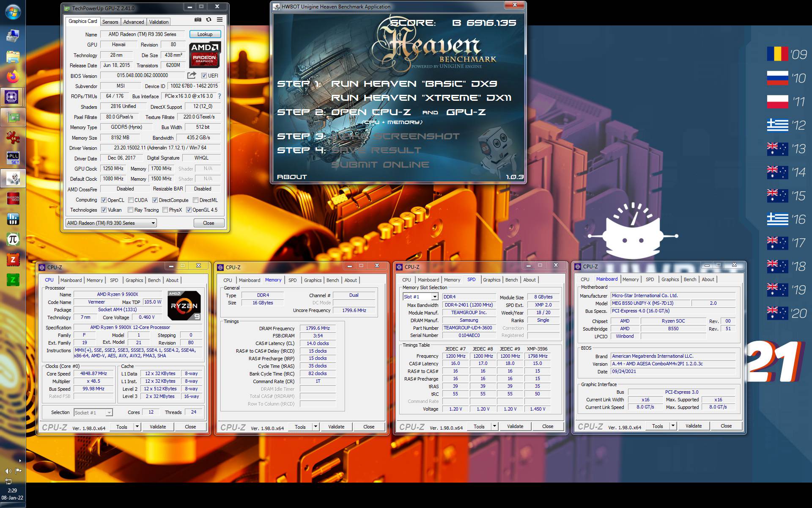Toggle the OpenCL checkbox

[x=104, y=200]
